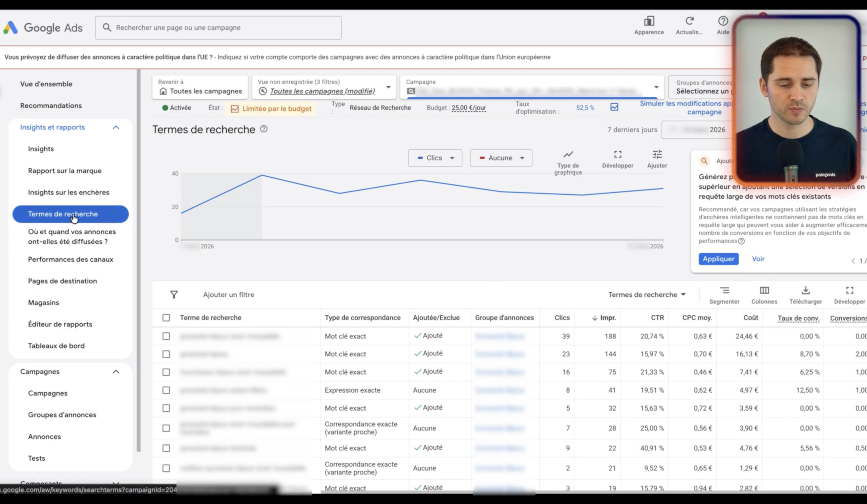Check the row with 32 impressions

tap(166, 408)
